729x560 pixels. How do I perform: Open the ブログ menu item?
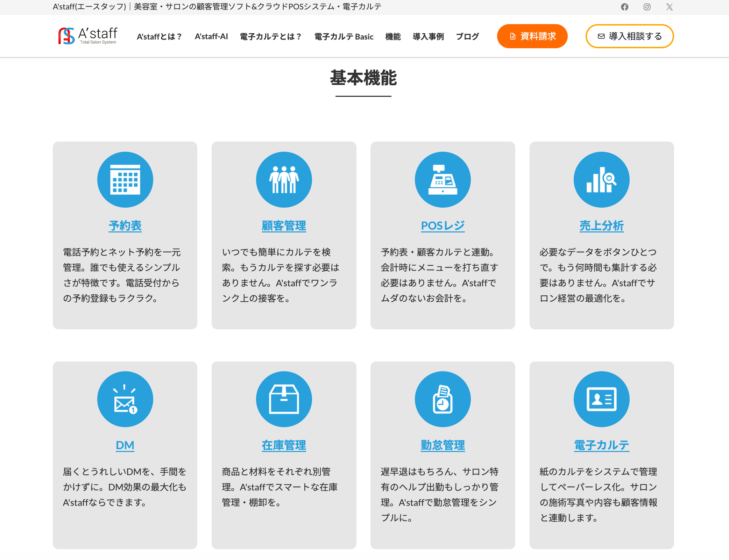click(x=467, y=36)
